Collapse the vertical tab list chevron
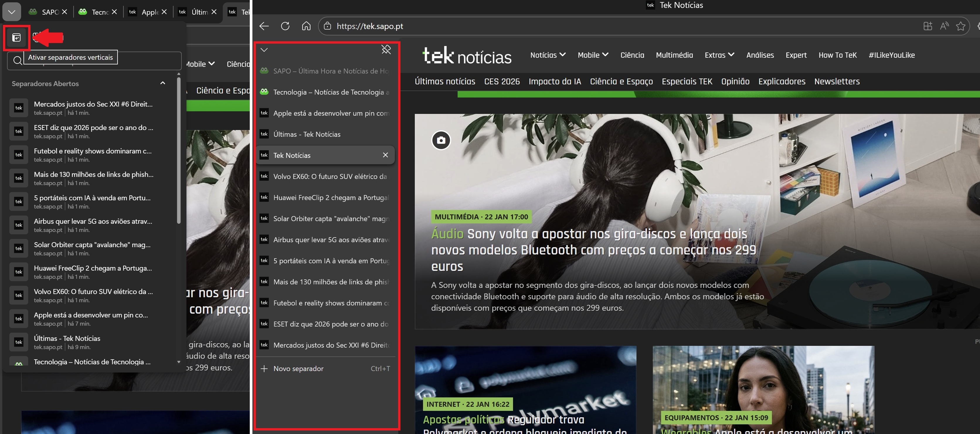The height and width of the screenshot is (434, 980). coord(264,50)
